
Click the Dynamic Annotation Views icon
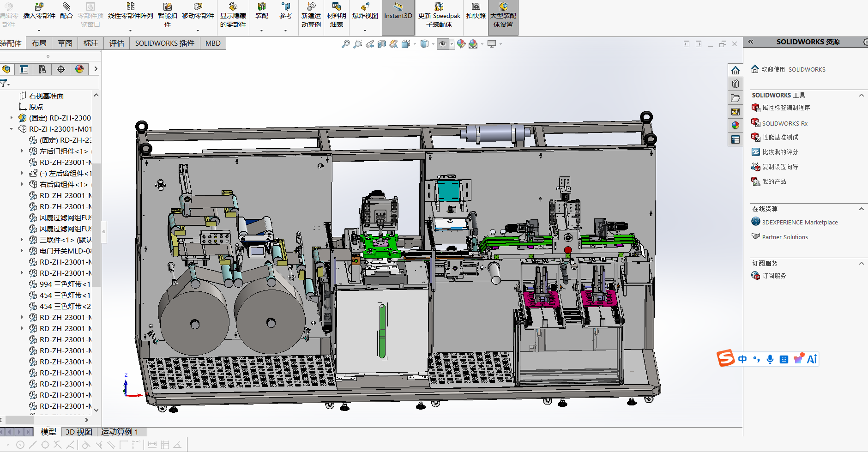pos(394,44)
